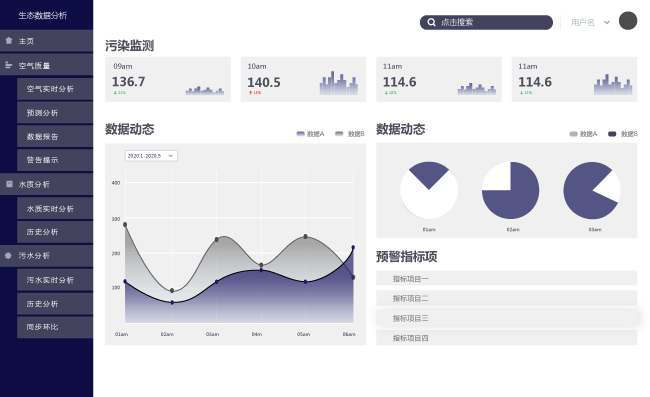Click the 114.6 card with the tall bar chart
The width and height of the screenshot is (650, 397).
click(x=575, y=79)
